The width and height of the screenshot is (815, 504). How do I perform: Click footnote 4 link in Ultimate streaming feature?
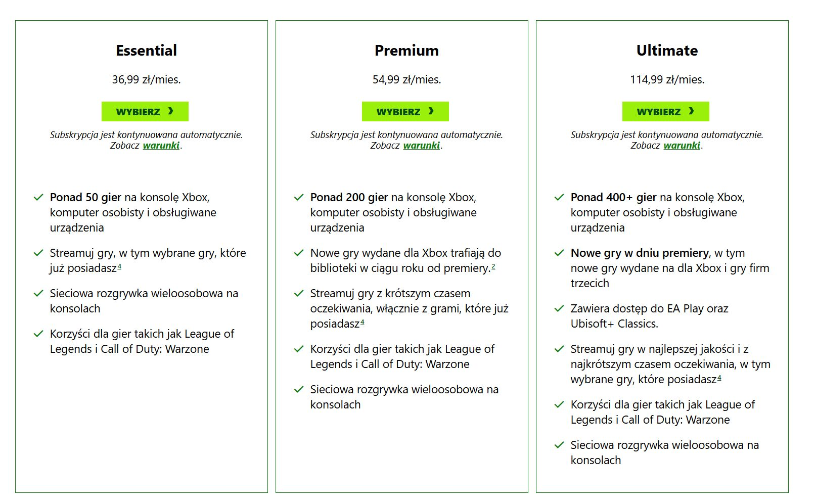coord(719,378)
